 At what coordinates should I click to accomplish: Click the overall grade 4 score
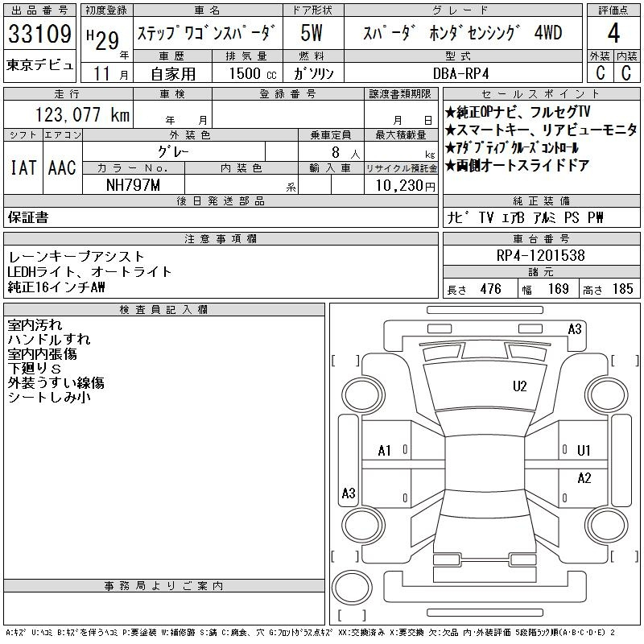point(613,33)
